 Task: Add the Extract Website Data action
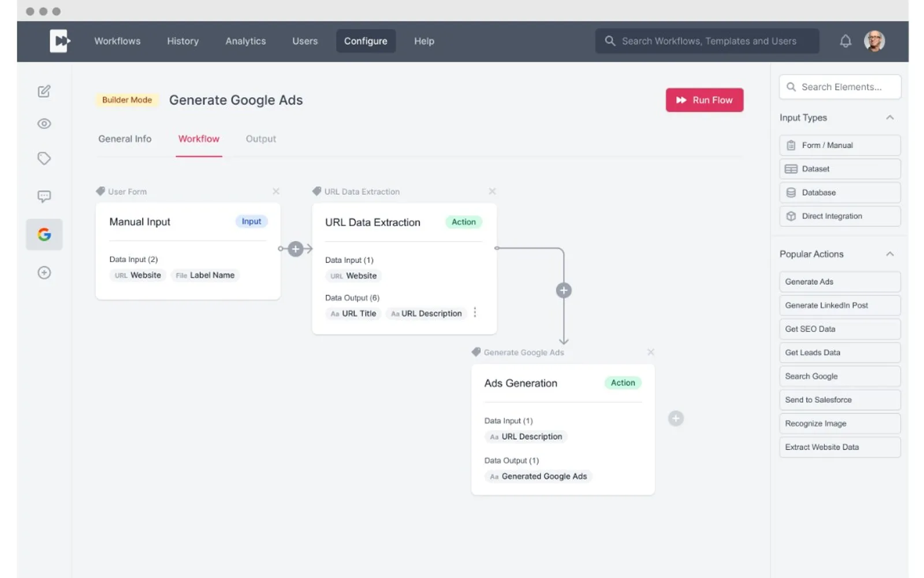840,447
